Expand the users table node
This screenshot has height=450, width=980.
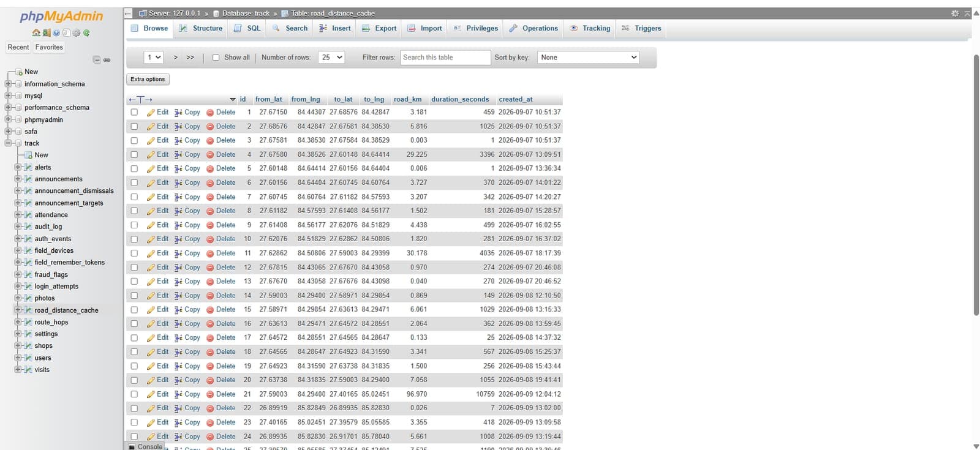coord(18,358)
